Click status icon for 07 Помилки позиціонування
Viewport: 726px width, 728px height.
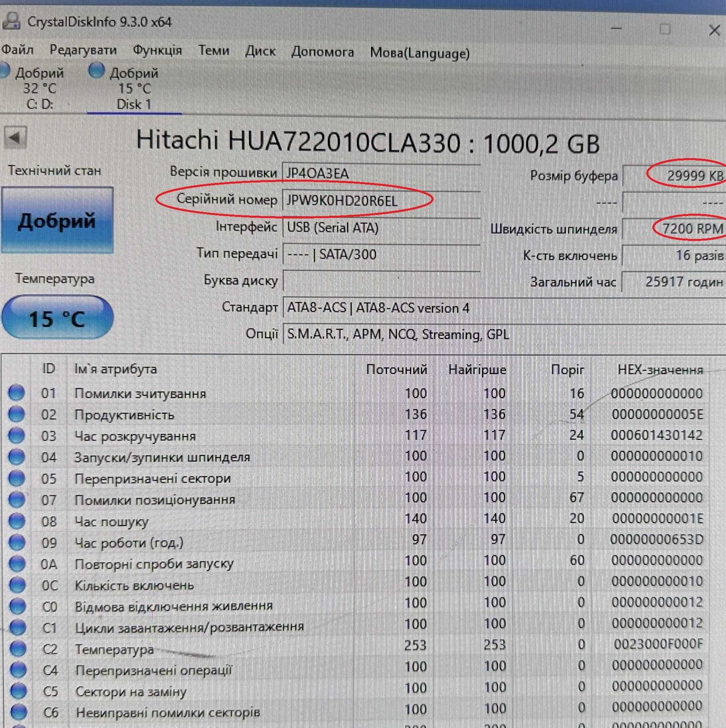[x=16, y=499]
